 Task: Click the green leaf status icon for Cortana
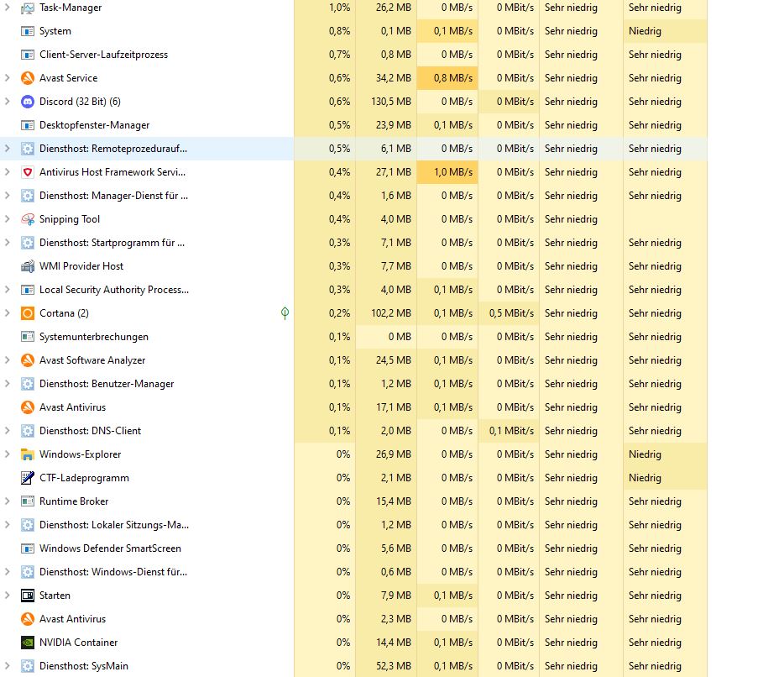(285, 313)
